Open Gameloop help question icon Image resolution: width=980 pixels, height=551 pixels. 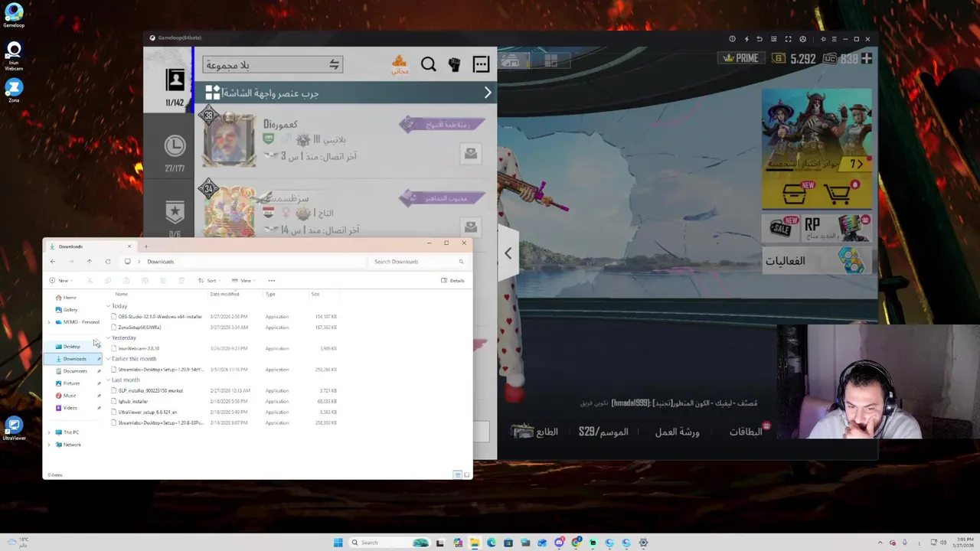click(x=732, y=39)
